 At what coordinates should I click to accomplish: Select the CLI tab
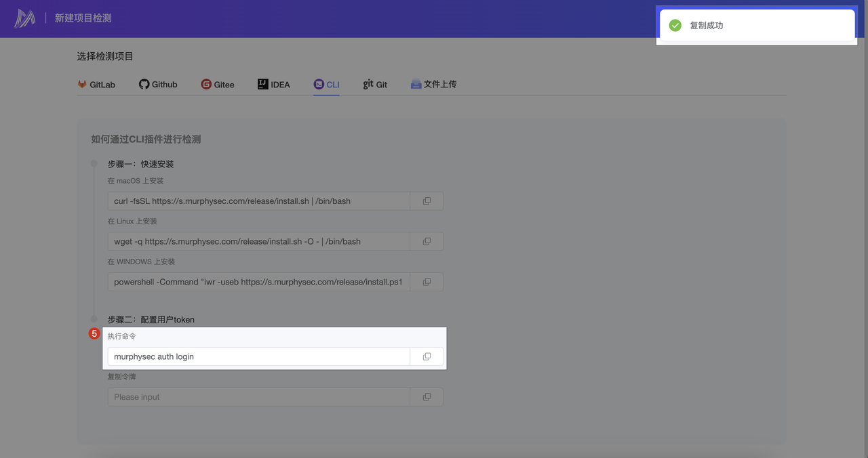(x=326, y=85)
